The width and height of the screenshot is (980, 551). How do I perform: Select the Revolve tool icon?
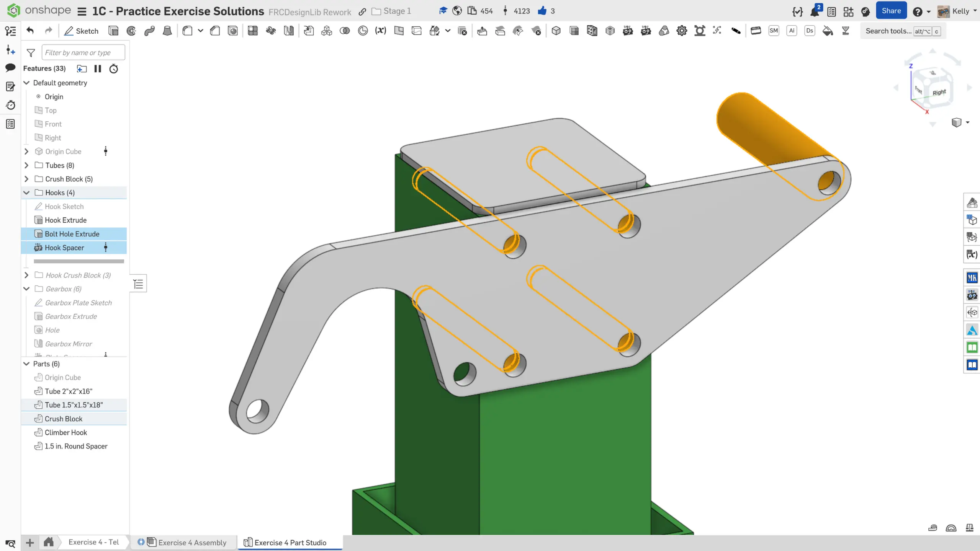tap(131, 31)
